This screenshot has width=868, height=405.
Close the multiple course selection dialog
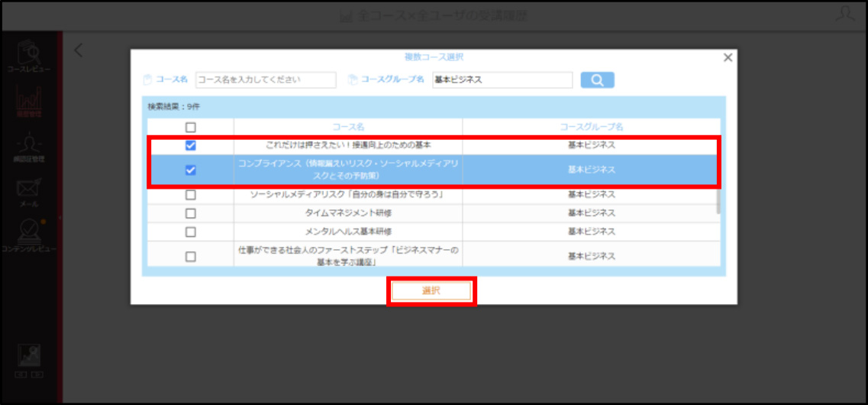tap(728, 57)
